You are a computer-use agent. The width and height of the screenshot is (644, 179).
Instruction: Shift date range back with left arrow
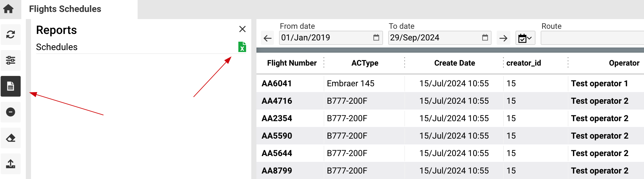click(x=267, y=38)
